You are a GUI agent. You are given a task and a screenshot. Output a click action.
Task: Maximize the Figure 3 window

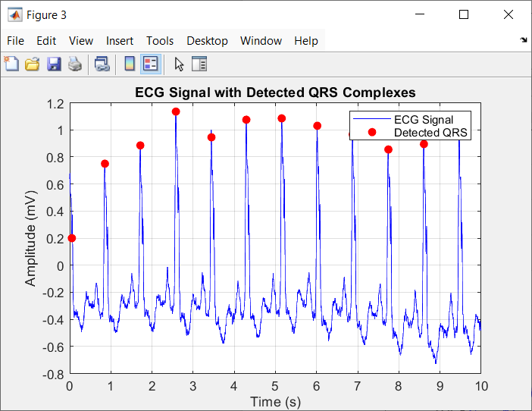pyautogui.click(x=464, y=14)
